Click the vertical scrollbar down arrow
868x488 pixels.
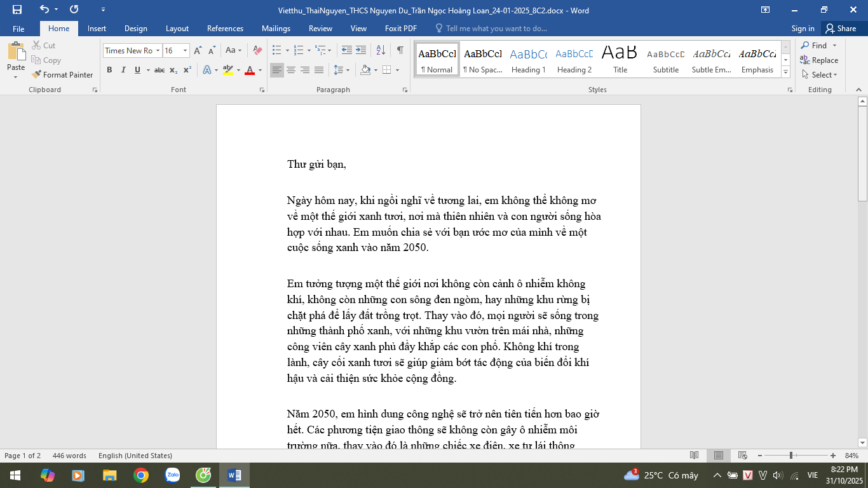[862, 442]
